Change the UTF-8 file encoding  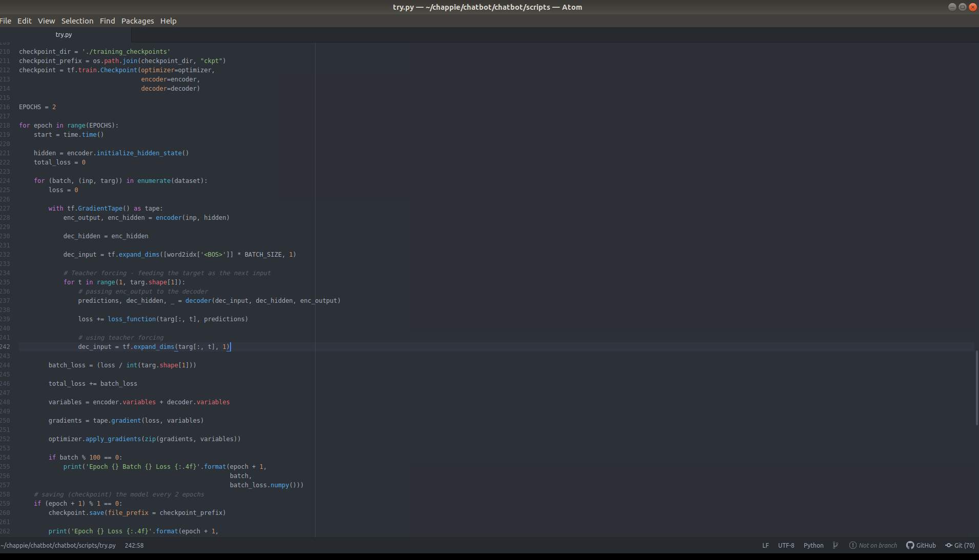point(786,545)
